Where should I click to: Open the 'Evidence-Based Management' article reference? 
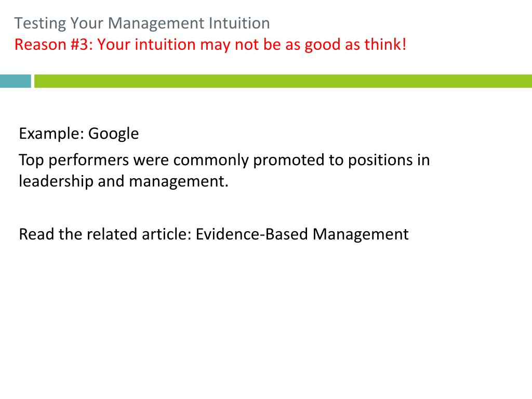[x=302, y=234]
